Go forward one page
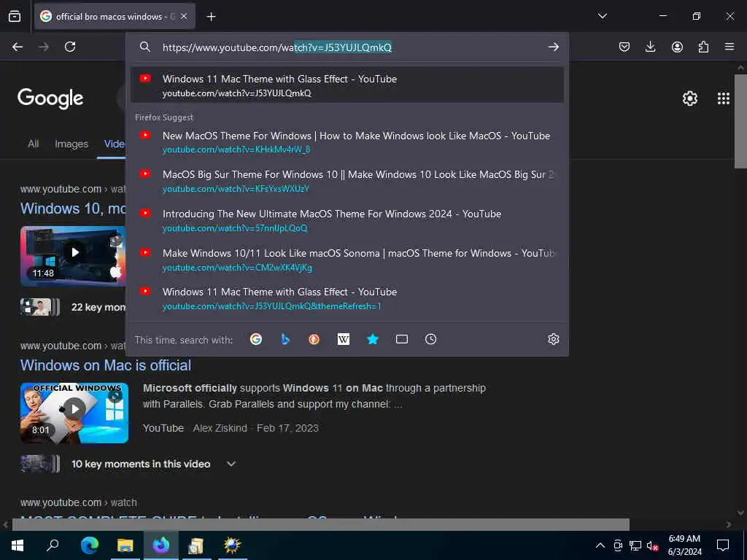Image resolution: width=747 pixels, height=560 pixels. 44,47
